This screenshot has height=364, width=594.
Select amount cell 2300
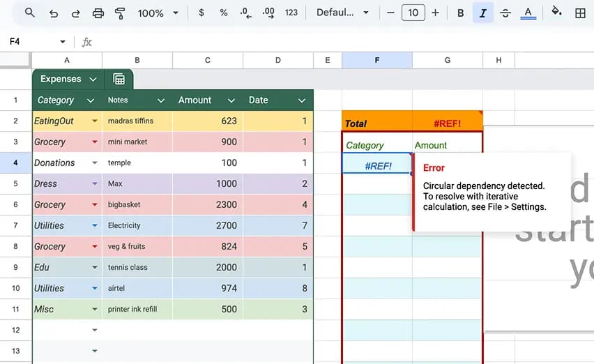click(208, 204)
